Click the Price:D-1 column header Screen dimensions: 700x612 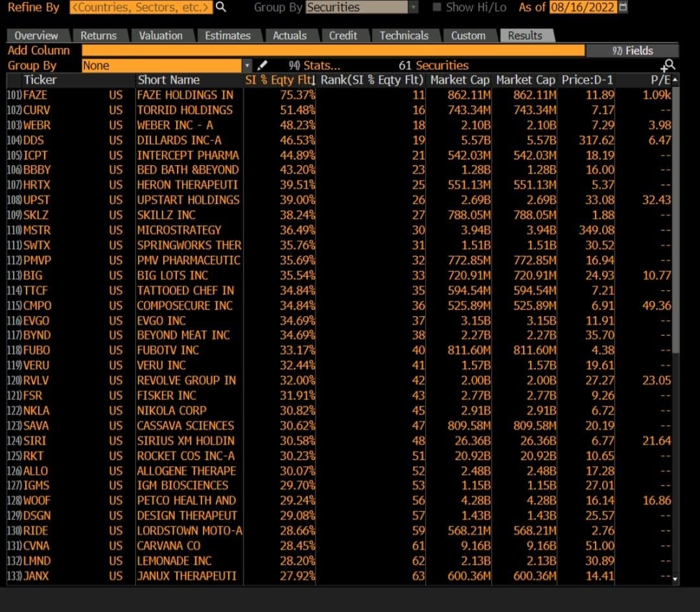tap(587, 80)
